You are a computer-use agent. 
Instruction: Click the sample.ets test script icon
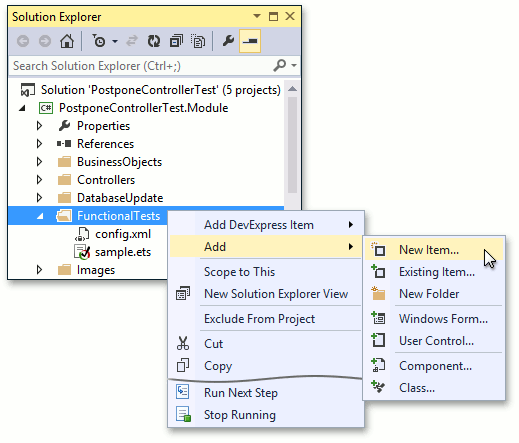point(82,252)
